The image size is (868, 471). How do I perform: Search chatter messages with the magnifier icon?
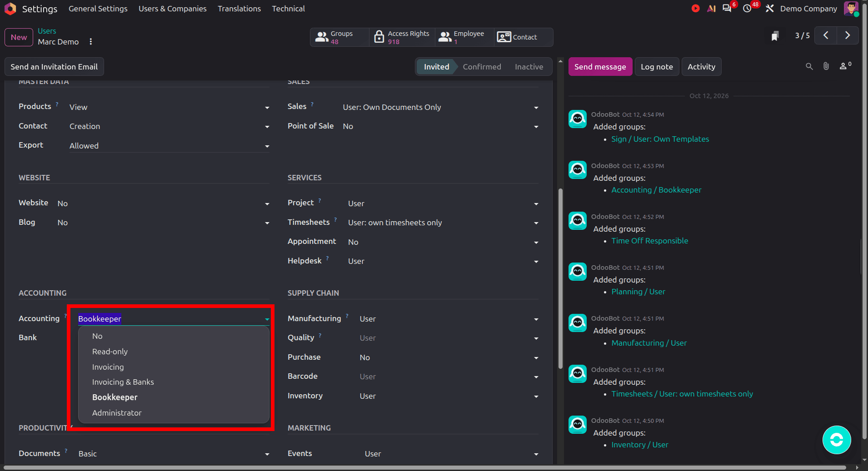pos(809,66)
